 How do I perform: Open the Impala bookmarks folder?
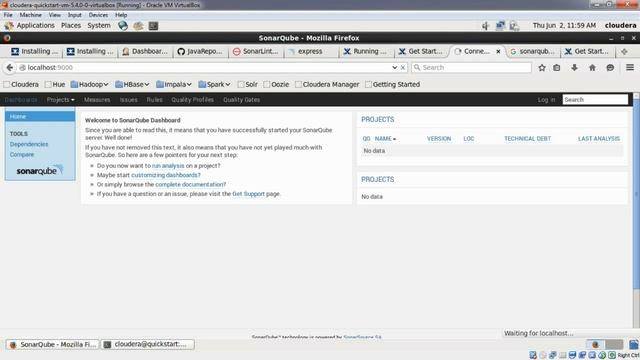174,84
